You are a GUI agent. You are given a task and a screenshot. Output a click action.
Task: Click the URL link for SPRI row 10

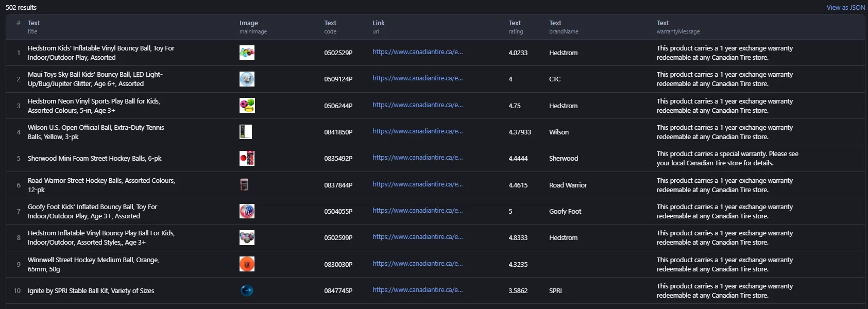pos(417,290)
